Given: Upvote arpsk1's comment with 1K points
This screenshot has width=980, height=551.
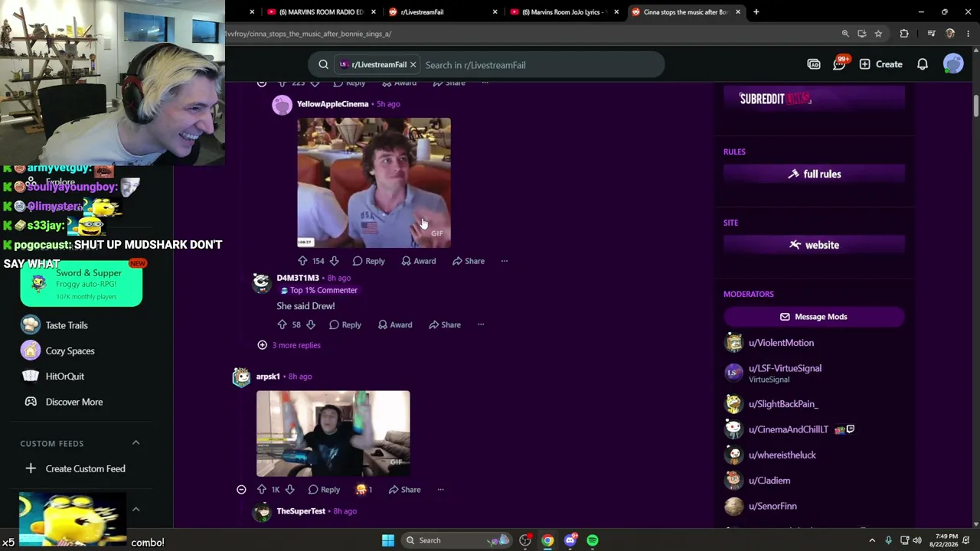Looking at the screenshot, I should [x=262, y=490].
